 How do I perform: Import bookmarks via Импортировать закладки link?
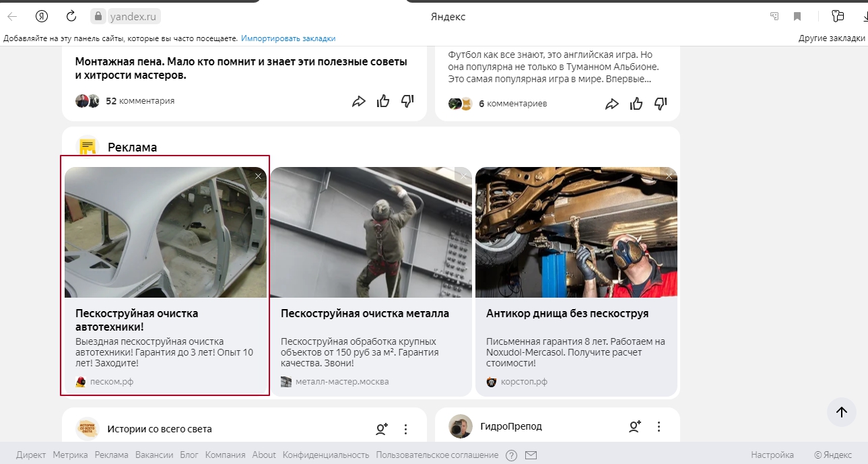click(x=288, y=38)
